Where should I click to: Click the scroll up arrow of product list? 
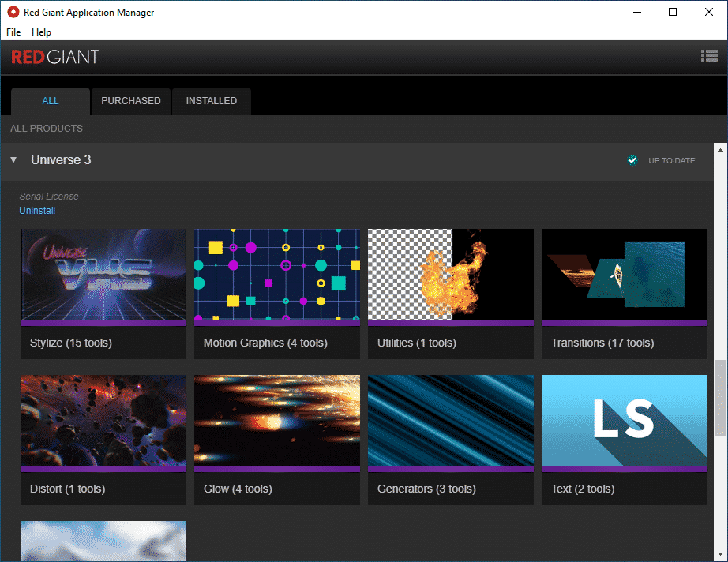[x=720, y=149]
